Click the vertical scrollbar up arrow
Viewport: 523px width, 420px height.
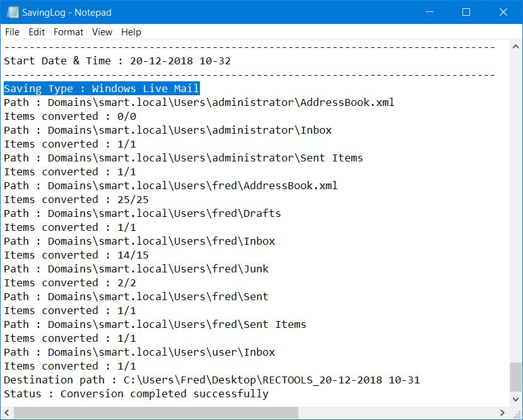coord(515,47)
